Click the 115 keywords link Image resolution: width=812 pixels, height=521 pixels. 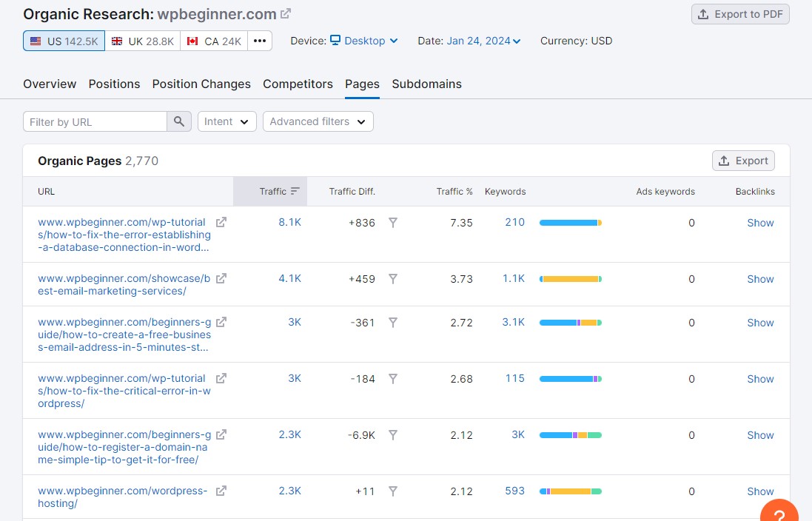tap(515, 379)
